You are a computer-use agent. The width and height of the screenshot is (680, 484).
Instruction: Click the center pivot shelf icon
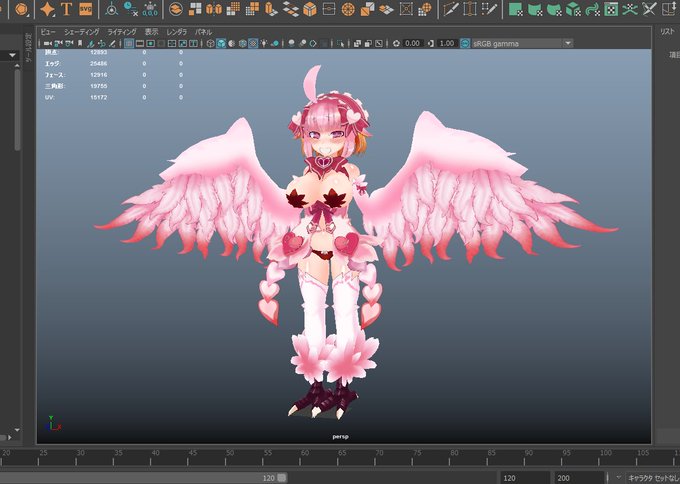coord(111,9)
